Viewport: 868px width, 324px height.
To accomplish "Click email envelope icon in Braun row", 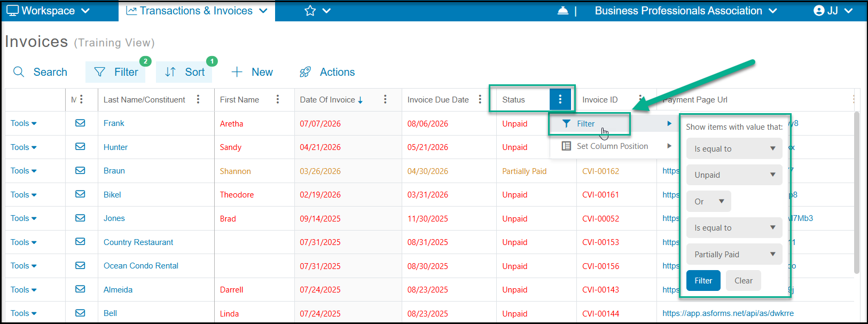I will (x=80, y=170).
